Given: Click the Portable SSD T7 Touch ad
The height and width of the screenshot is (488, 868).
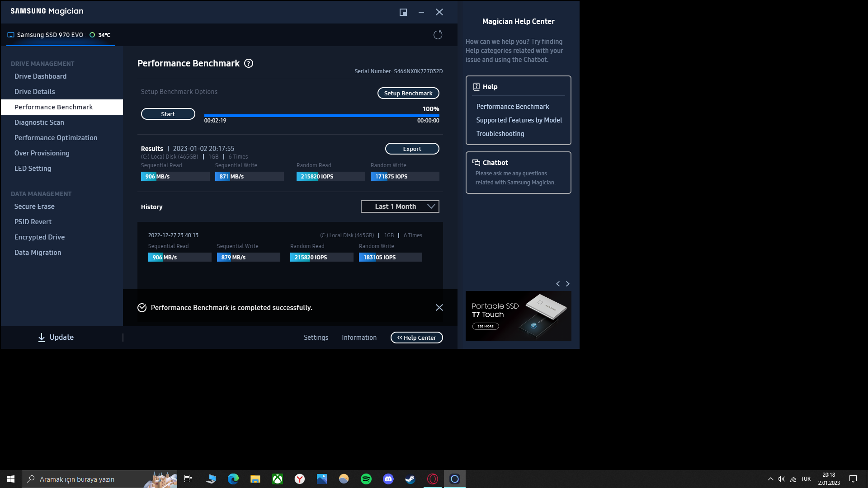Looking at the screenshot, I should [518, 315].
